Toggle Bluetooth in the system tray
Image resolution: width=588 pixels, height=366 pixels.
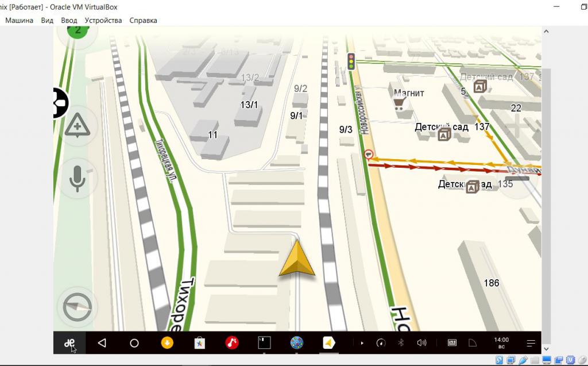pos(401,343)
